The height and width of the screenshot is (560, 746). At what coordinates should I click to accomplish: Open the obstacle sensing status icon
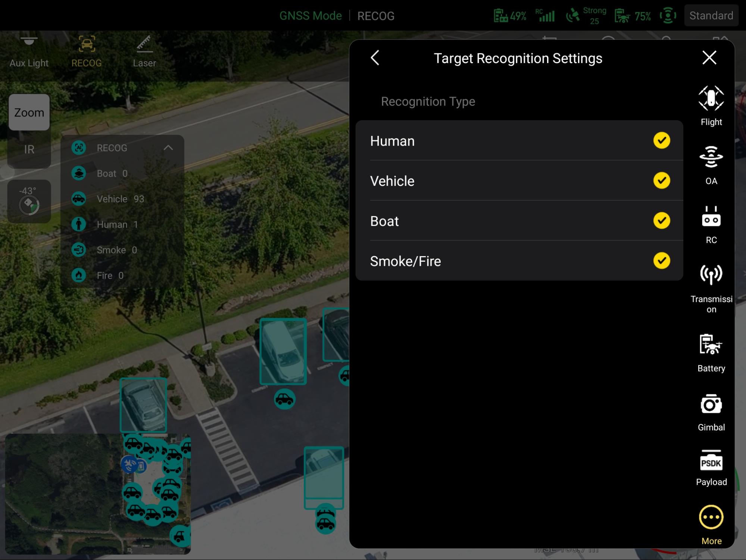point(668,16)
